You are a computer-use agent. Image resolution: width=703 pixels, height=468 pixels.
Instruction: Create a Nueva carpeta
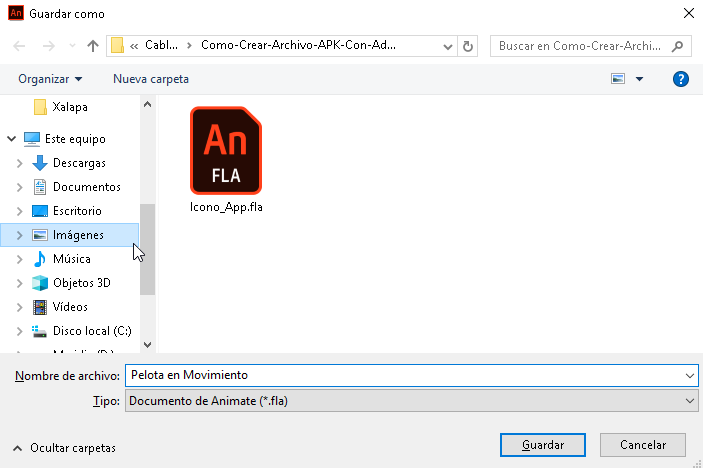[151, 79]
